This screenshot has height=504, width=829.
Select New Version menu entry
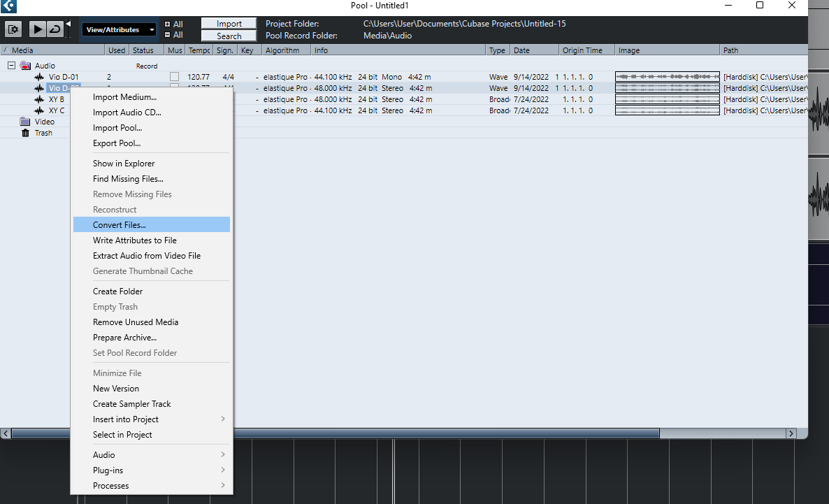pos(152,388)
